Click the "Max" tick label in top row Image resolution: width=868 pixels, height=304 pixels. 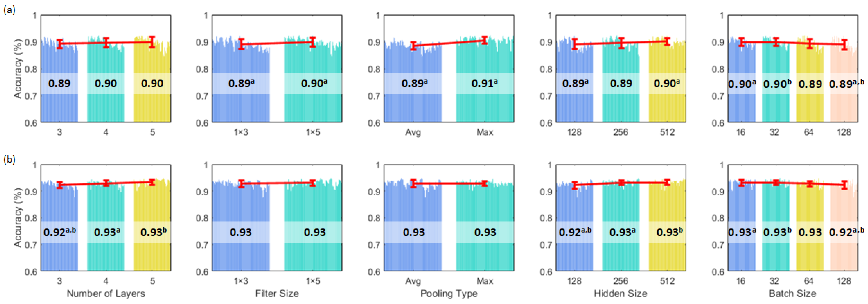point(485,132)
